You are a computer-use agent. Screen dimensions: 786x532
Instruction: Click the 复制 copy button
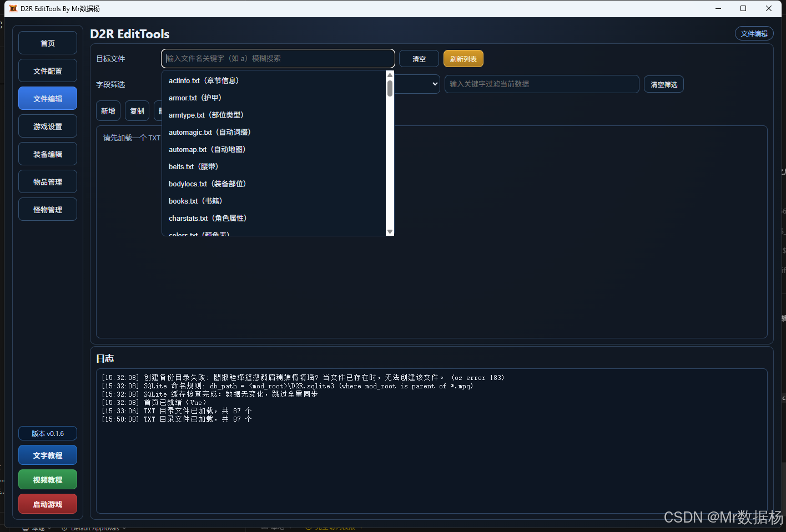[137, 111]
